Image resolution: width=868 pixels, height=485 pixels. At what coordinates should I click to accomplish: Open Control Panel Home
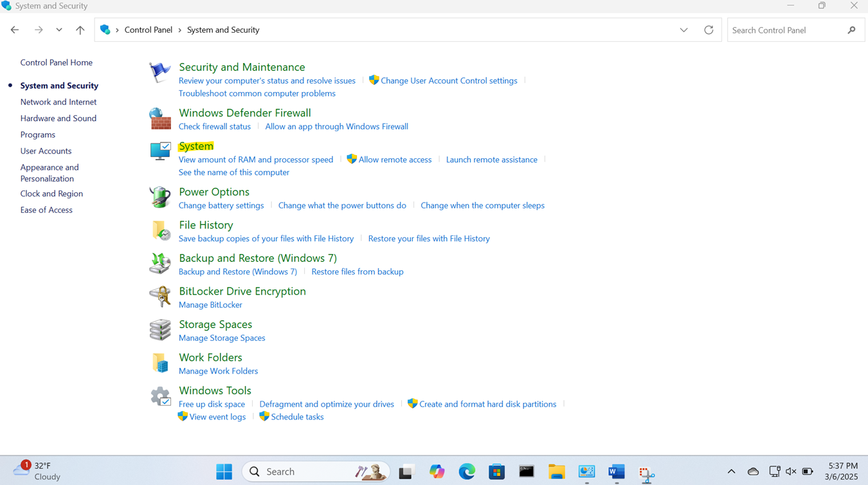(56, 62)
